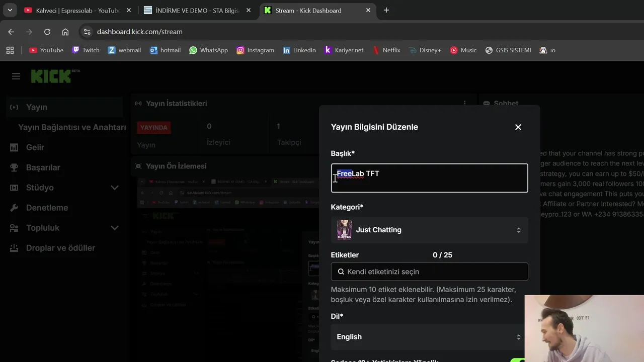Viewport: 644px width, 362px height.
Task: Close the İNDİRME VE DEMO tab
Action: (248, 10)
